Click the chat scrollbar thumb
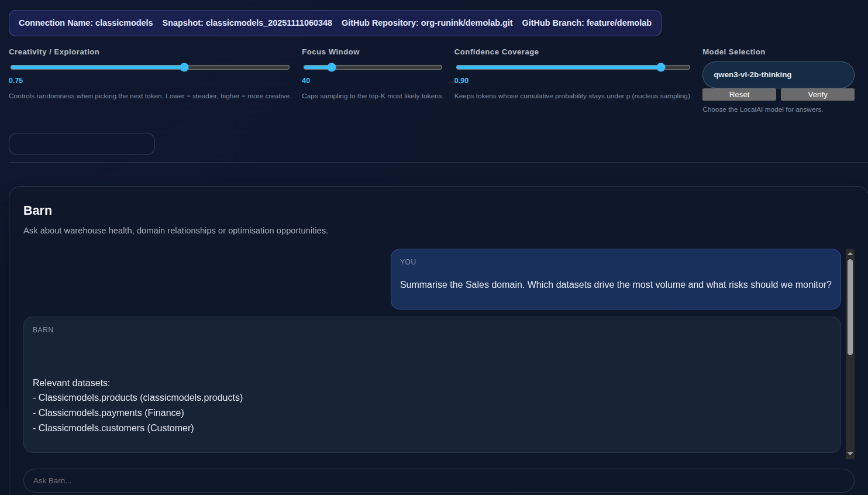The width and height of the screenshot is (868, 495). 850,307
